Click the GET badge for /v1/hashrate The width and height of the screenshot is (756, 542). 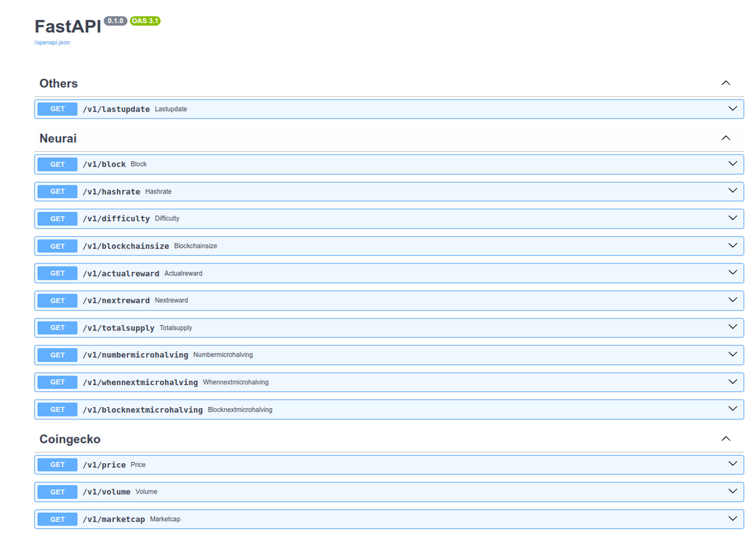[57, 191]
